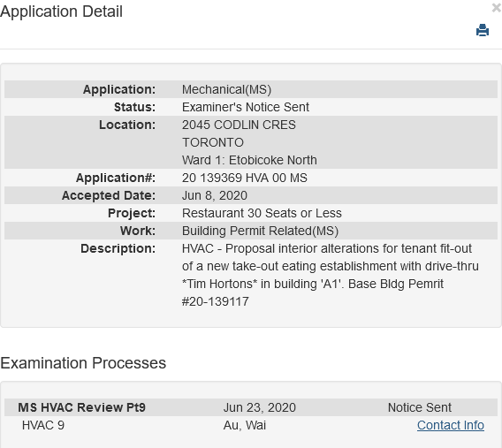Select the MS HVAC Review Pt9 row

click(251, 407)
